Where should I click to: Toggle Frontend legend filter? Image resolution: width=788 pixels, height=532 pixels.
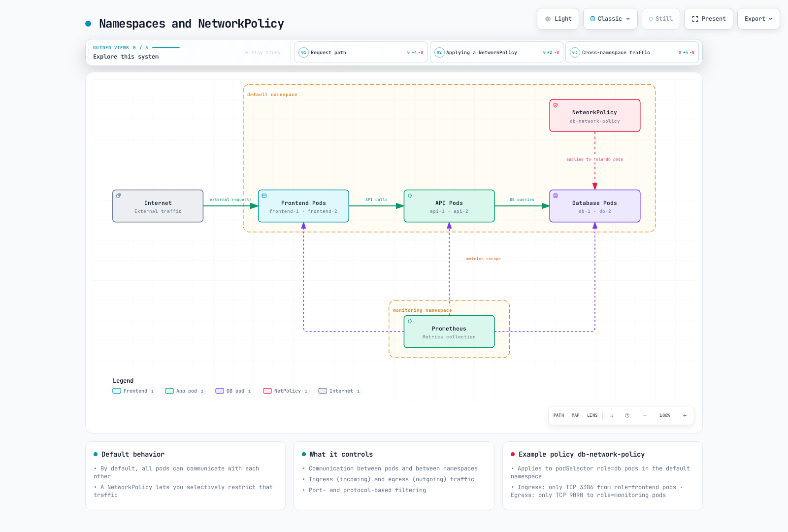[134, 391]
